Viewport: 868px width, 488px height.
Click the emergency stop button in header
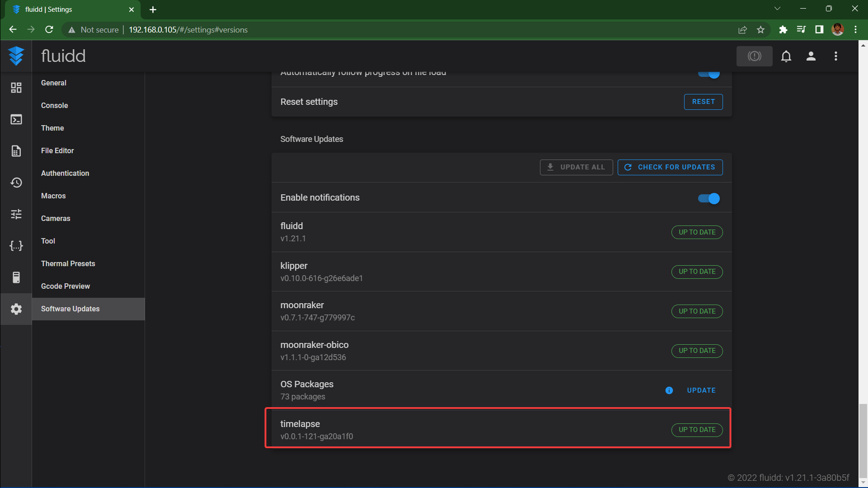click(x=754, y=56)
